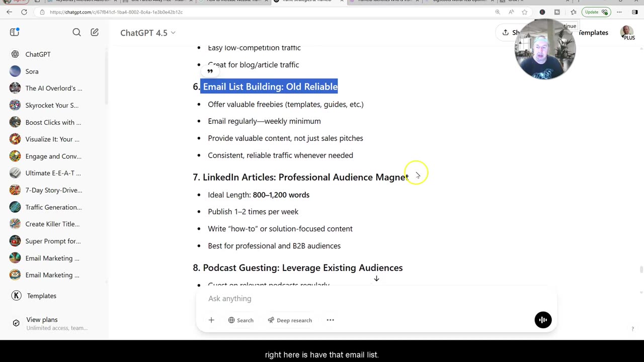Click text Ideal Length: 800–1,200 words
Screen dimensions: 644x362
pos(259,195)
